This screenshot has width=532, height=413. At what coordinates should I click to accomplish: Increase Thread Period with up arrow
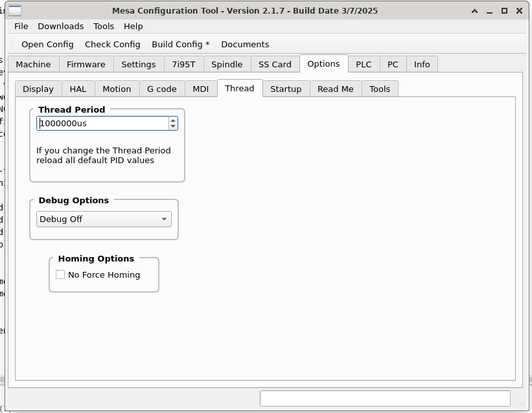tap(173, 120)
